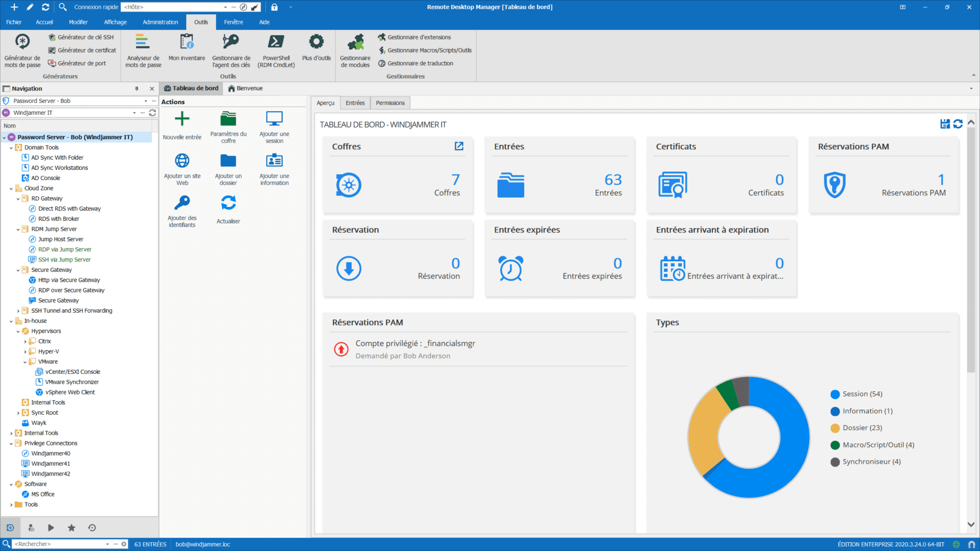Image resolution: width=980 pixels, height=551 pixels.
Task: Click the Rechercher search field
Action: (x=59, y=544)
